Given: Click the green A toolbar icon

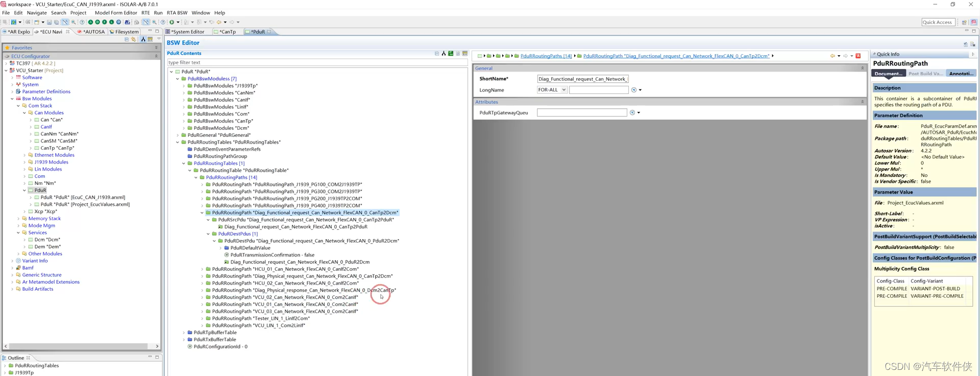Looking at the screenshot, I should tap(90, 22).
